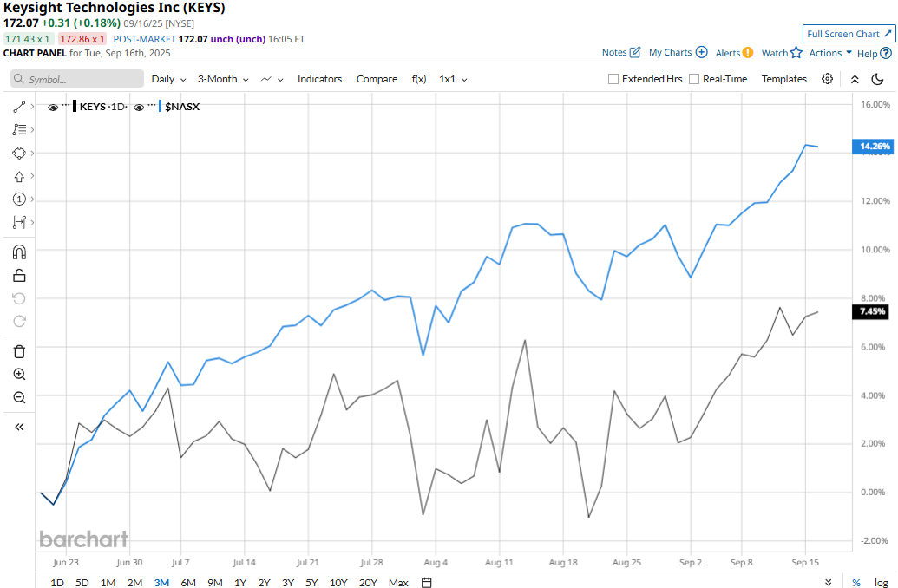
Task: Expand the measure tool options arrow
Action: click(32, 222)
